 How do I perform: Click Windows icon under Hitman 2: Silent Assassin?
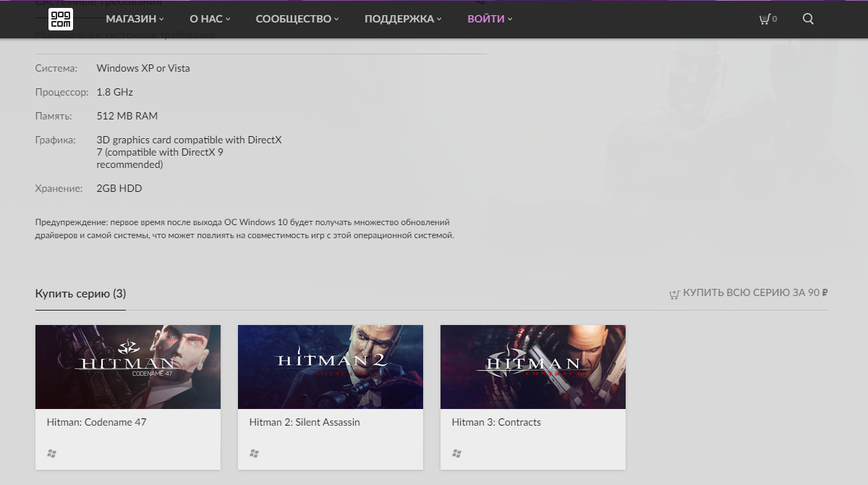[x=255, y=453]
